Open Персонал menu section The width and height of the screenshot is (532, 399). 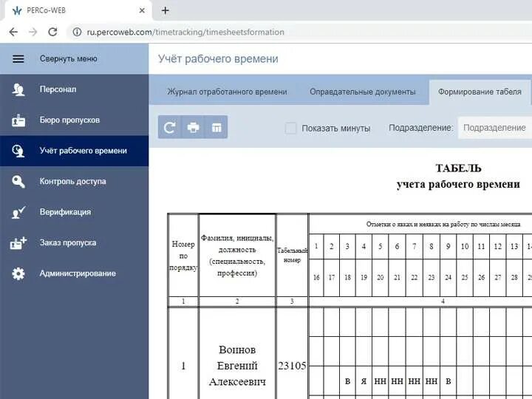click(75, 89)
